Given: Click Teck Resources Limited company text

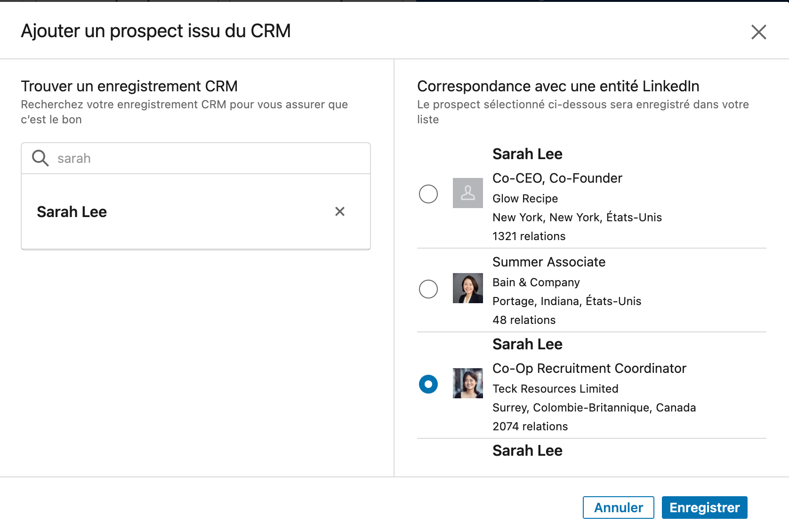Looking at the screenshot, I should tap(556, 389).
